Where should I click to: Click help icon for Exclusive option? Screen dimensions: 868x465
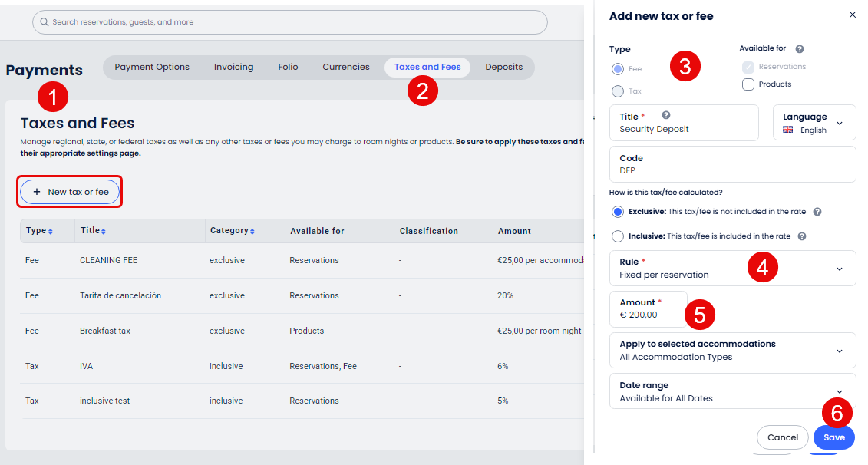pos(817,212)
